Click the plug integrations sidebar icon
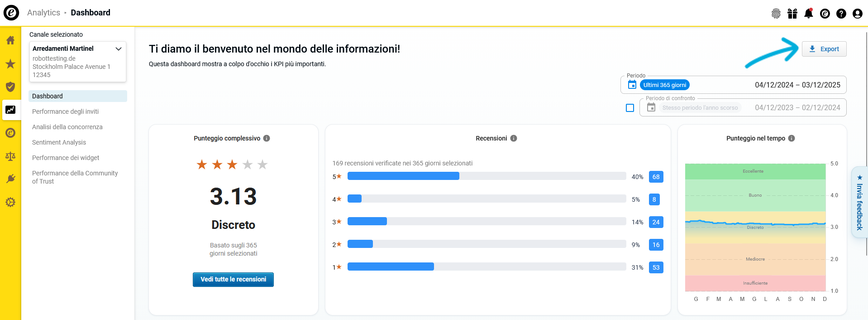This screenshot has height=320, width=868. 10,179
